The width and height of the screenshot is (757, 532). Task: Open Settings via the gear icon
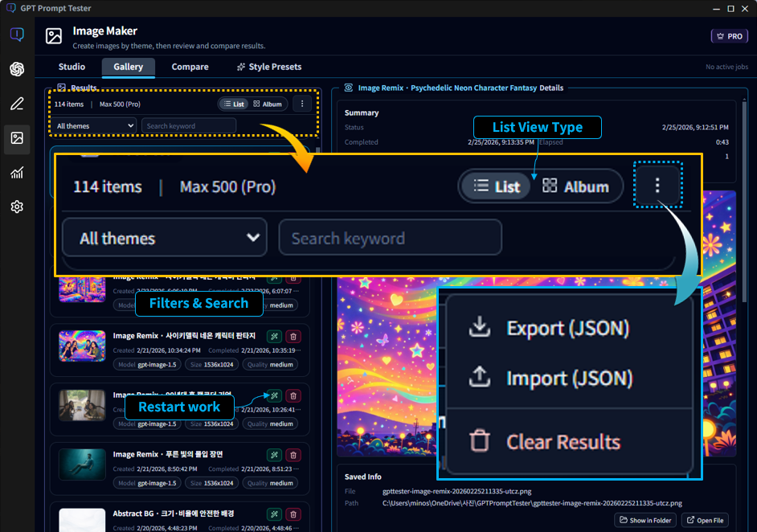click(16, 207)
